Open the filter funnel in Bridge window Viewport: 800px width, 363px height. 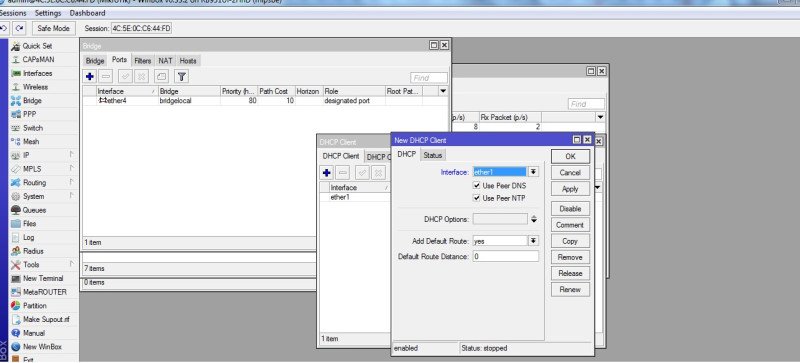coord(182,77)
